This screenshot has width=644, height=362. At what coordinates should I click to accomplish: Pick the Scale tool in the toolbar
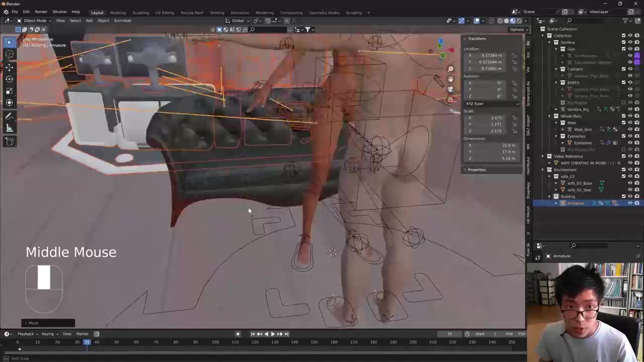coord(9,91)
